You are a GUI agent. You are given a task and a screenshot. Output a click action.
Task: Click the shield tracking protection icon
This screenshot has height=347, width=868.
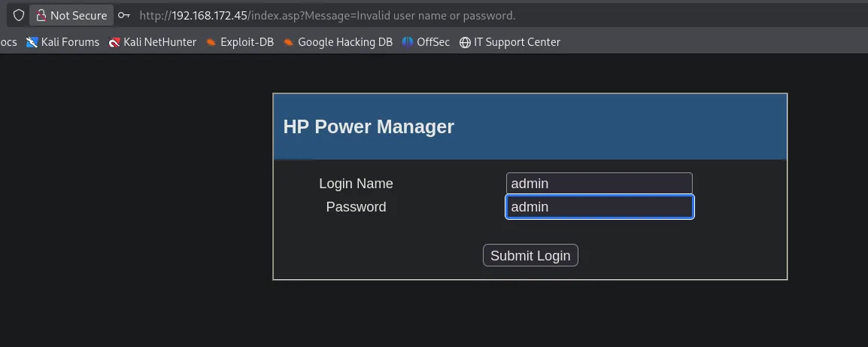tap(18, 16)
